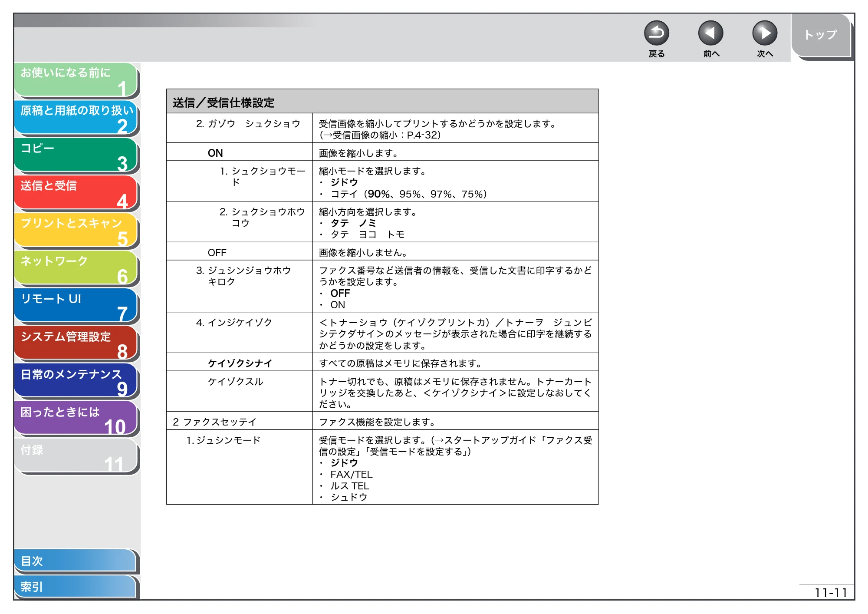Image resolution: width=868 pixels, height=614 pixels.
Task: Open chapter 5 プリントとスキャン
Action: pos(76,230)
